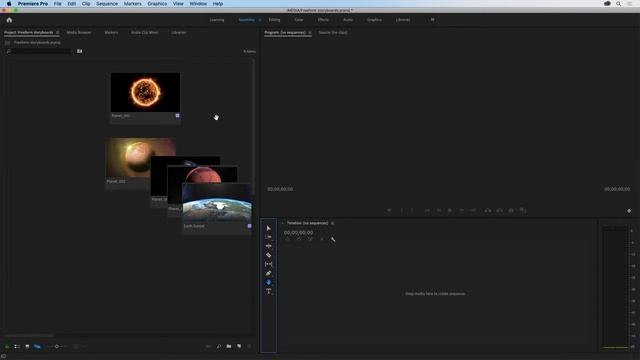The width and height of the screenshot is (640, 360).
Task: Select the Hand tool
Action: [268, 282]
